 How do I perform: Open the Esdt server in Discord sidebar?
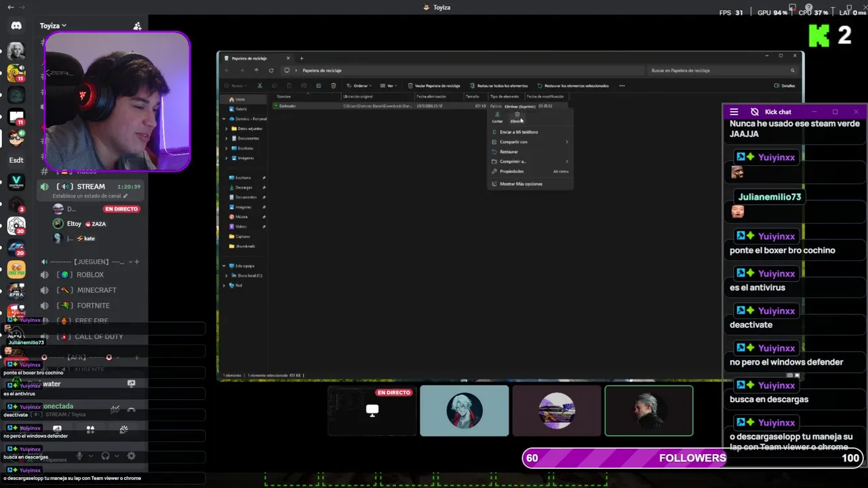(16, 160)
